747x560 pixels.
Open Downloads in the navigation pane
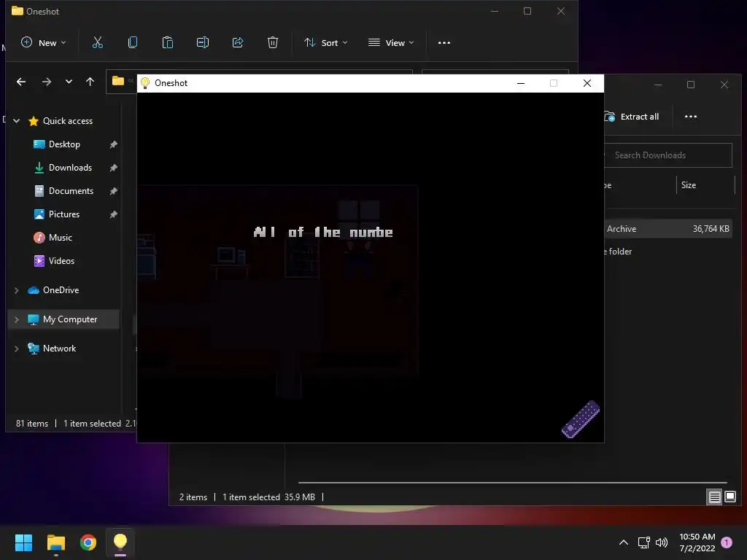pyautogui.click(x=70, y=168)
